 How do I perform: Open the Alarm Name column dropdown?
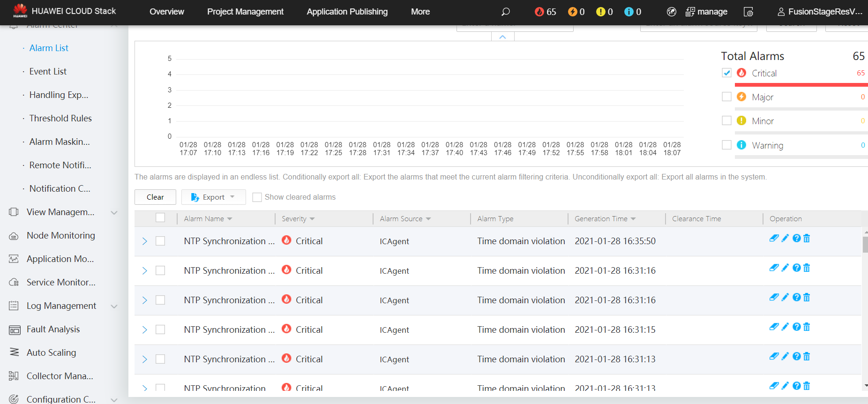point(230,219)
